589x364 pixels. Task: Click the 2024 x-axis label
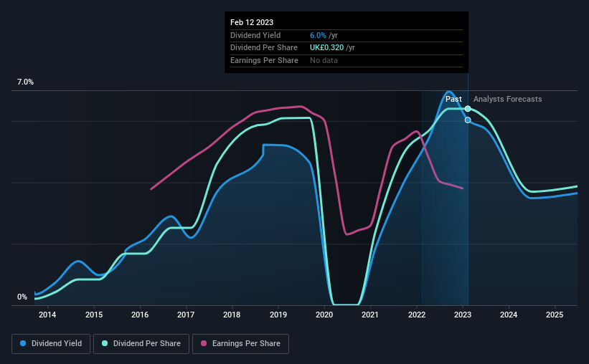click(509, 315)
